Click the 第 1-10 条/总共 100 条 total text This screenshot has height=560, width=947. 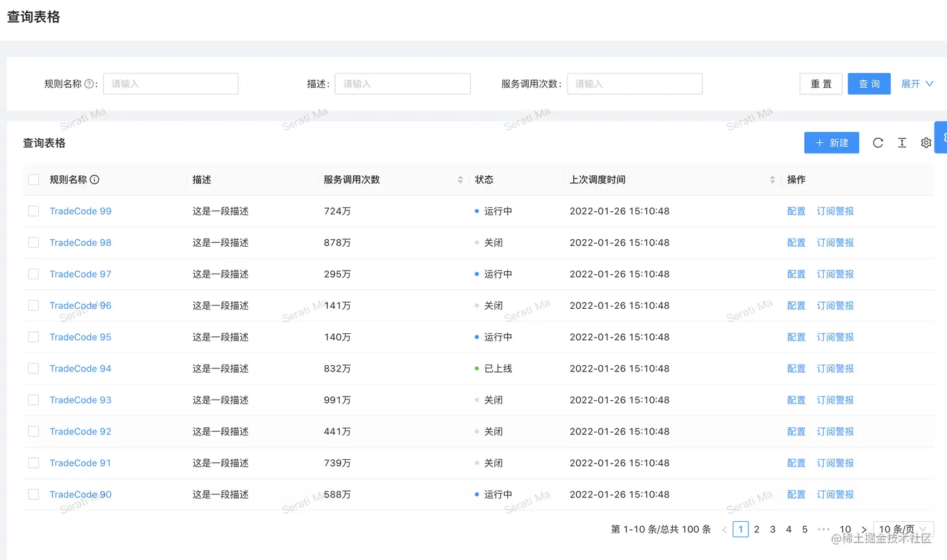click(x=661, y=529)
